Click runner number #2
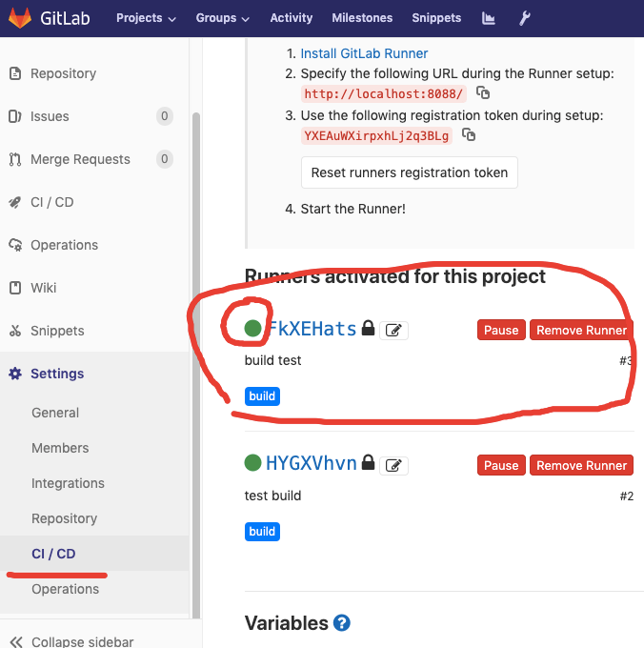Viewport: 644px width, 648px height. click(626, 496)
